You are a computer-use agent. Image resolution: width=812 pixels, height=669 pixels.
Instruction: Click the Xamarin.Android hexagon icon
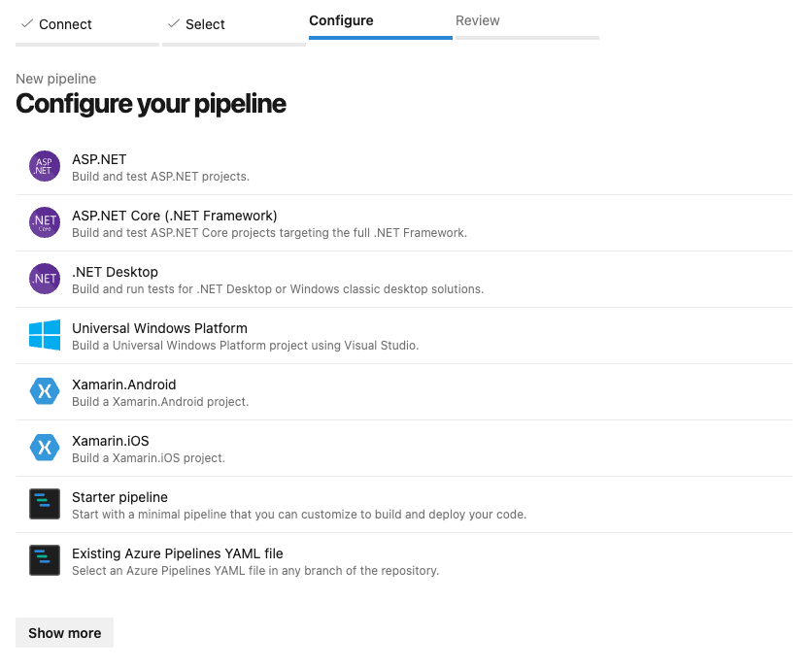[44, 391]
